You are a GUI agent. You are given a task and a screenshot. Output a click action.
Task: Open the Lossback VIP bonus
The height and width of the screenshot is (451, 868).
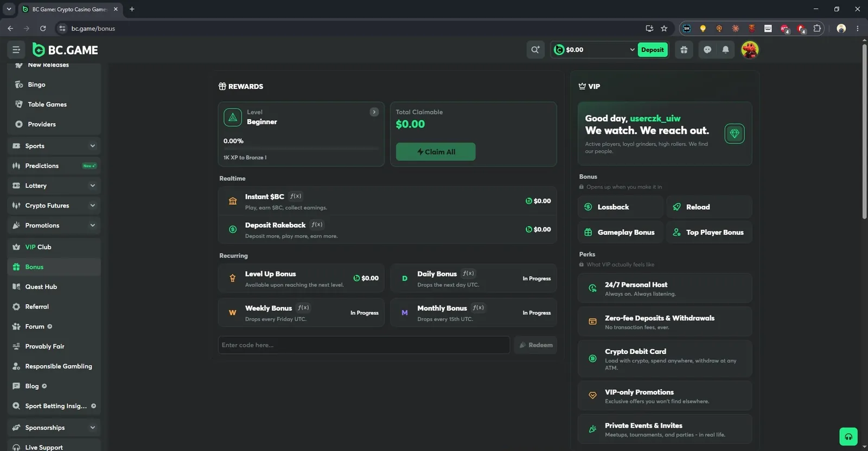[x=621, y=207]
